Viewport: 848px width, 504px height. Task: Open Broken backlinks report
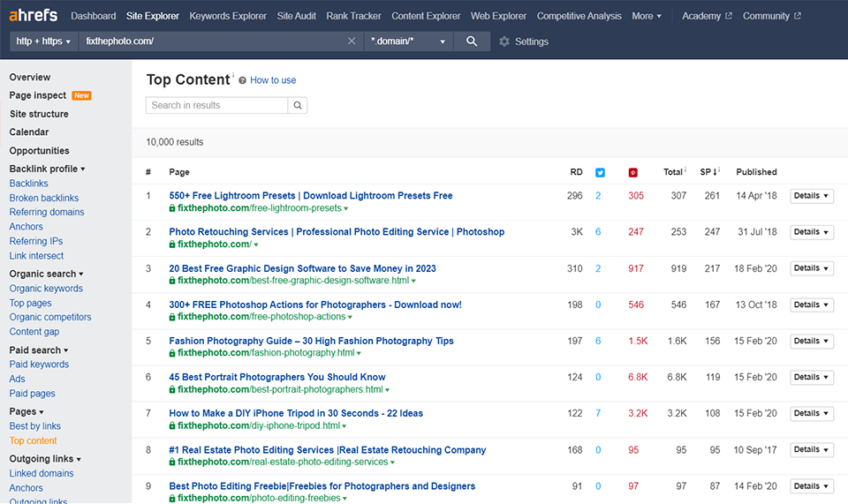[44, 199]
